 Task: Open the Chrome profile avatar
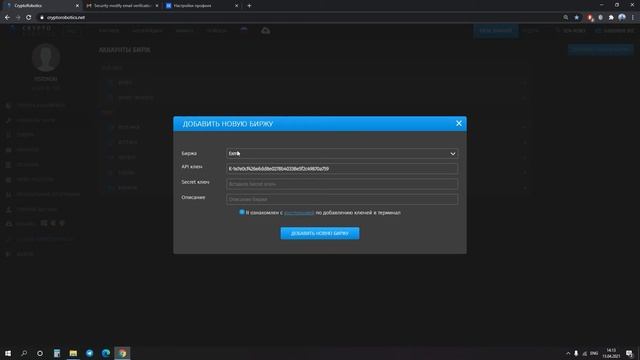[622, 18]
